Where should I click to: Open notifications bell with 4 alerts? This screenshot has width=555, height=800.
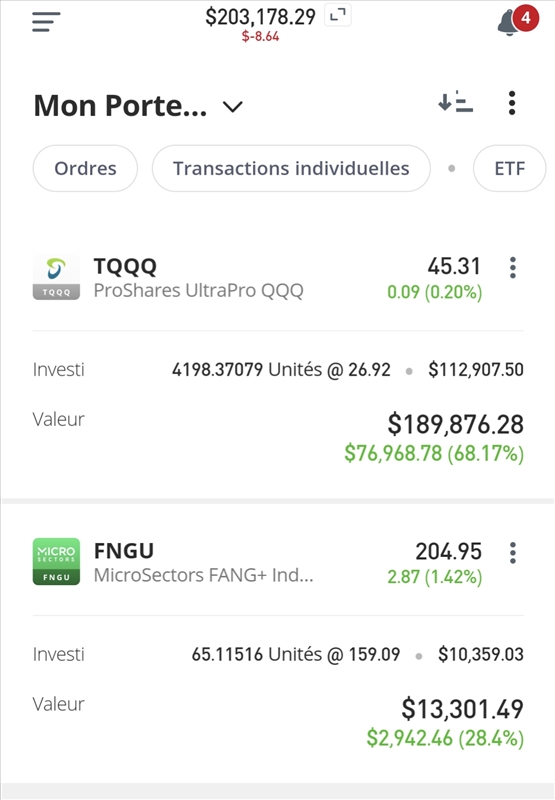517,21
